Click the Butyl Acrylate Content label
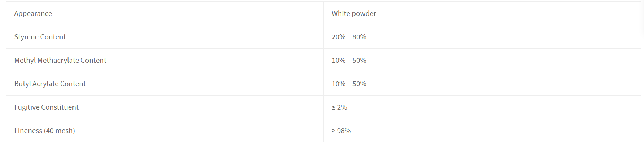 [x=50, y=84]
